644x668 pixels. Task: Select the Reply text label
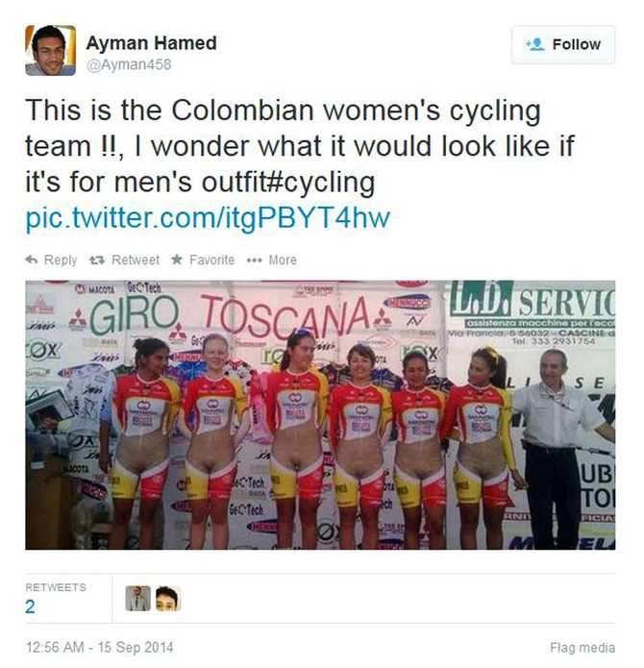[61, 260]
